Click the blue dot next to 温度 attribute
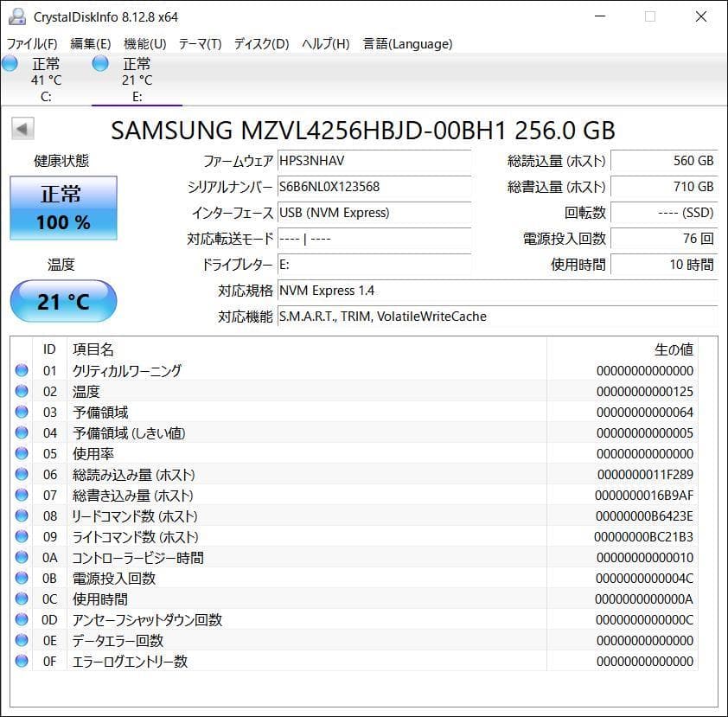 [22, 391]
